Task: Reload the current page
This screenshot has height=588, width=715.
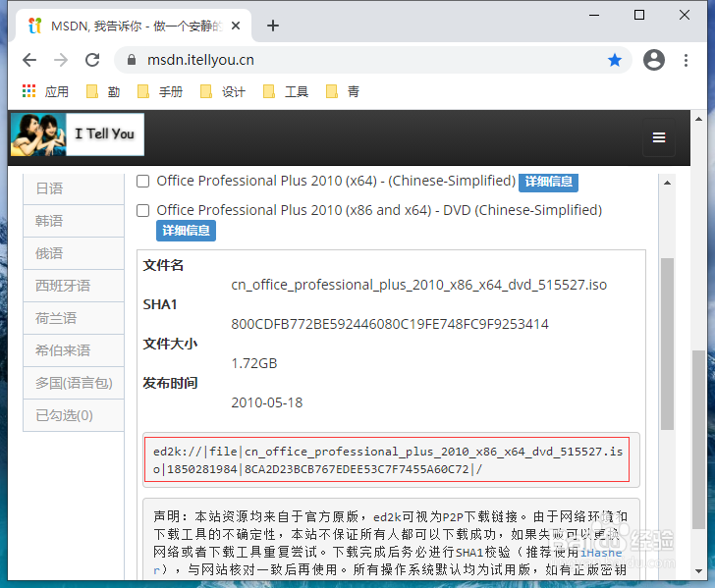Action: (92, 60)
